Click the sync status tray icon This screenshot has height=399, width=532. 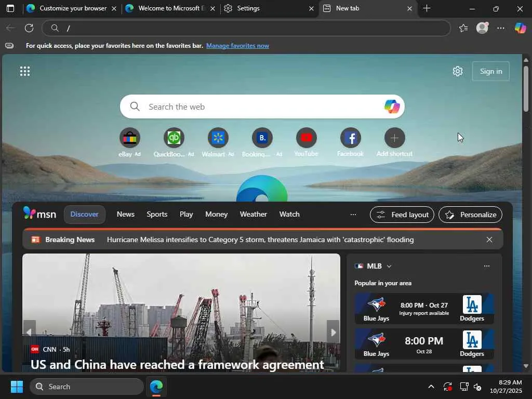[x=447, y=387]
